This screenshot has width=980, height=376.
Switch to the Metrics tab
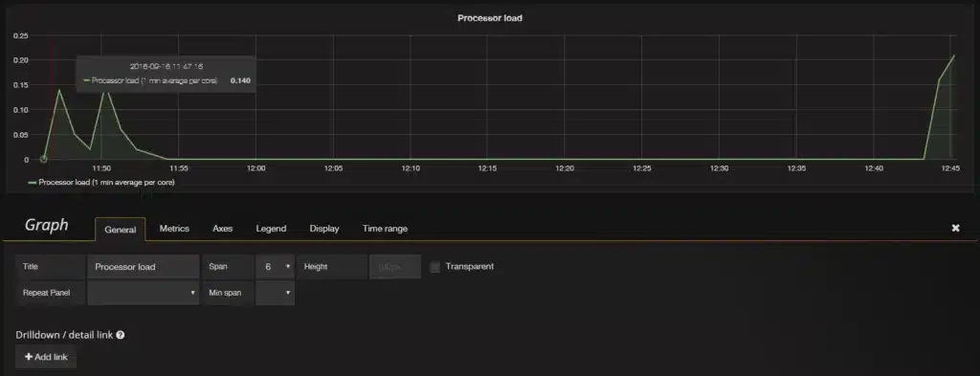click(174, 229)
